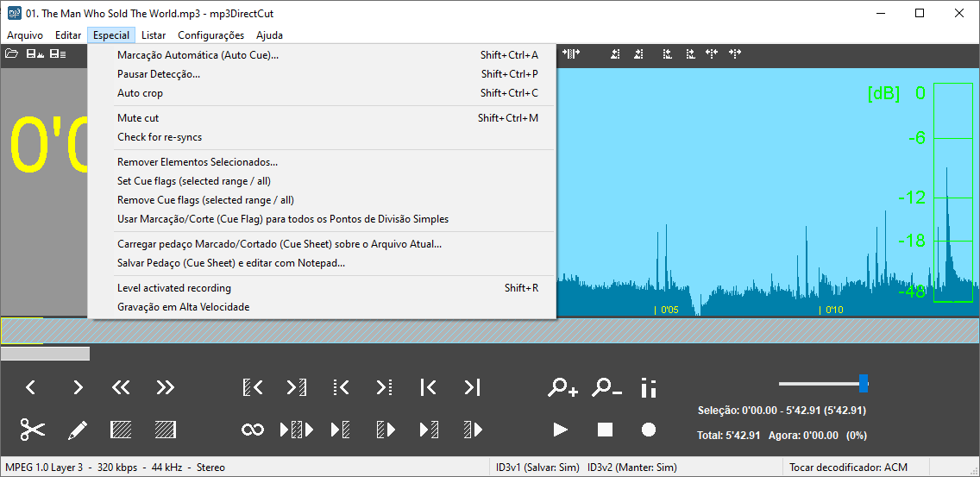Select Auto crop menu entry

click(x=321, y=93)
